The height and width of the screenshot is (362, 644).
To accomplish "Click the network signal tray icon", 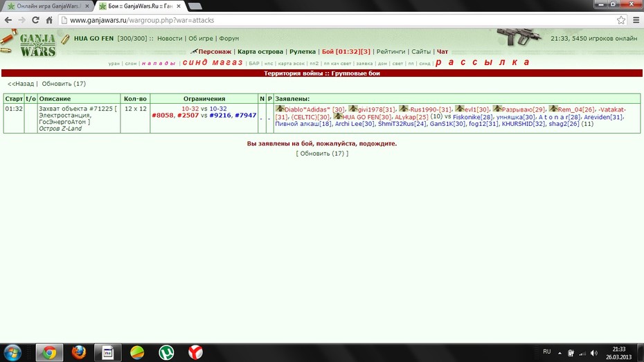I will pos(582,353).
